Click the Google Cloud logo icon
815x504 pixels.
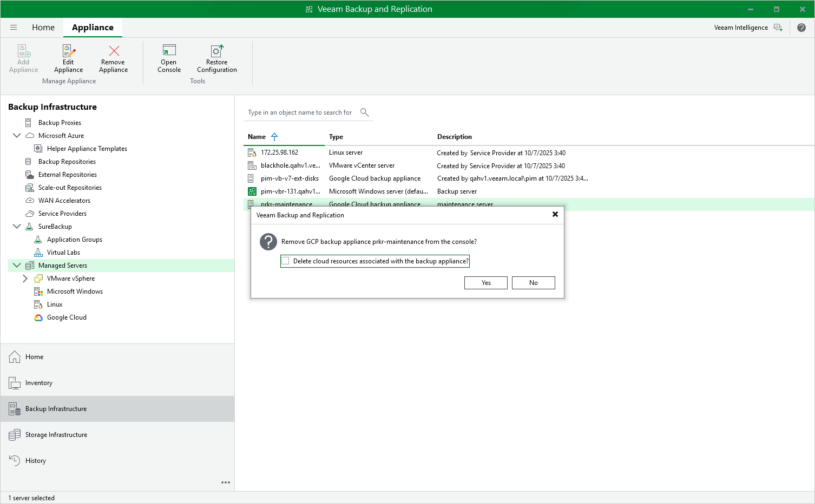tap(38, 317)
